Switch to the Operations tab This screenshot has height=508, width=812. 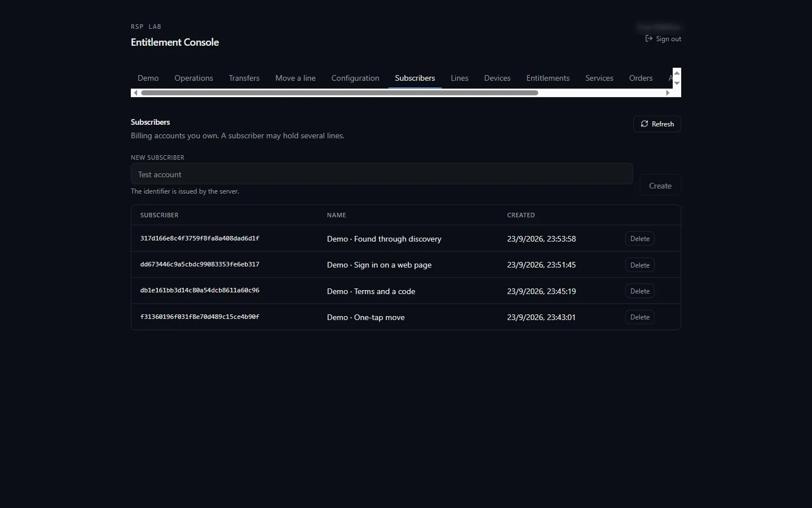pyautogui.click(x=194, y=78)
